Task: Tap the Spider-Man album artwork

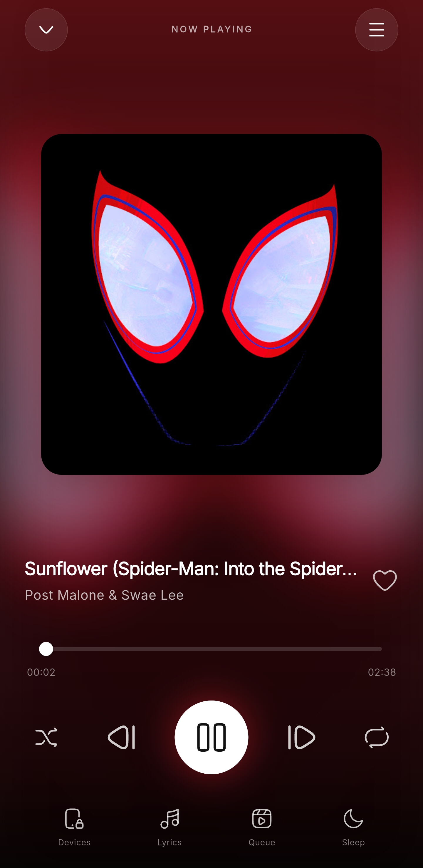Action: click(211, 304)
